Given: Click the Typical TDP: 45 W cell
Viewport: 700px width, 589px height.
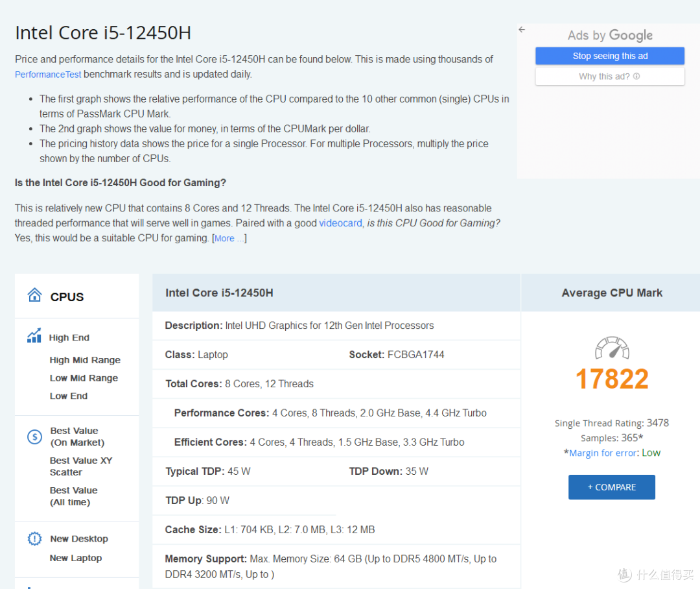Looking at the screenshot, I should tap(207, 472).
